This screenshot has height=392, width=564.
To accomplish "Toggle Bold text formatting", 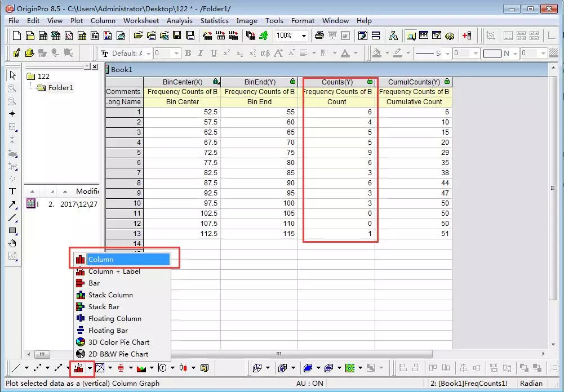I will click(188, 54).
